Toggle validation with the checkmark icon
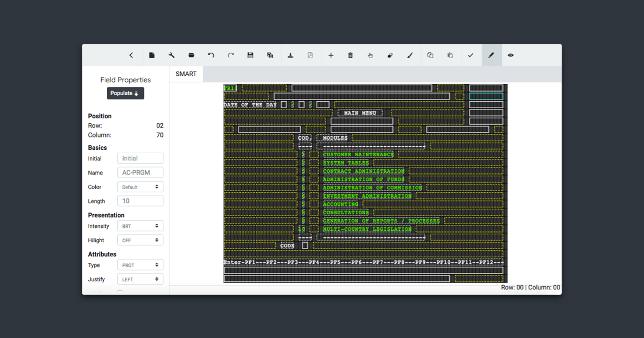The width and height of the screenshot is (644, 338). [471, 55]
